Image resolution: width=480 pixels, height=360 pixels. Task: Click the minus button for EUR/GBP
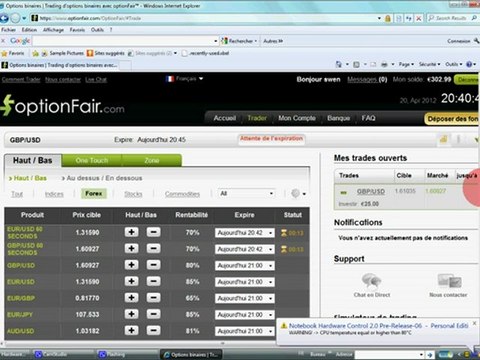153,297
